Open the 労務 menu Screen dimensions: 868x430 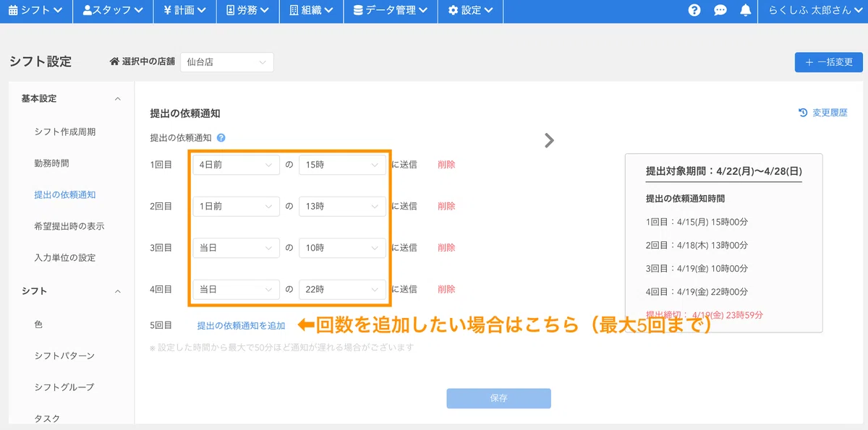click(247, 11)
